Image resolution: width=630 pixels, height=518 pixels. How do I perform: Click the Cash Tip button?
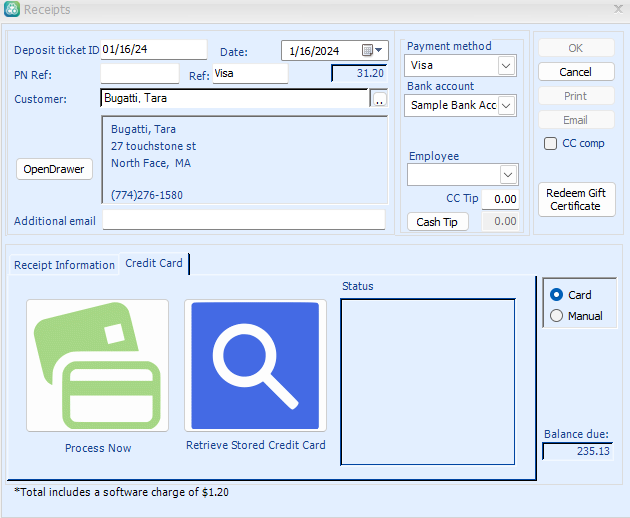tap(438, 222)
